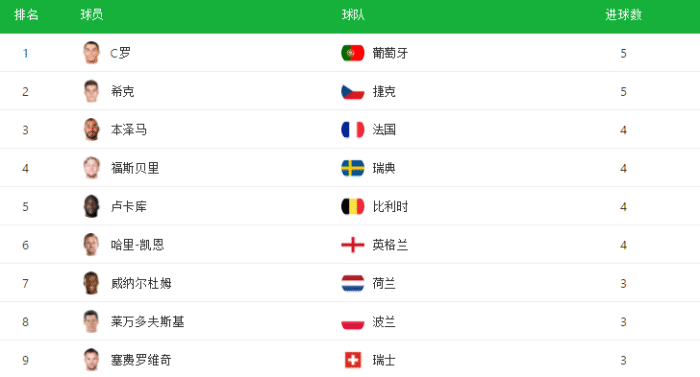Click the Sweden flag icon

[353, 168]
